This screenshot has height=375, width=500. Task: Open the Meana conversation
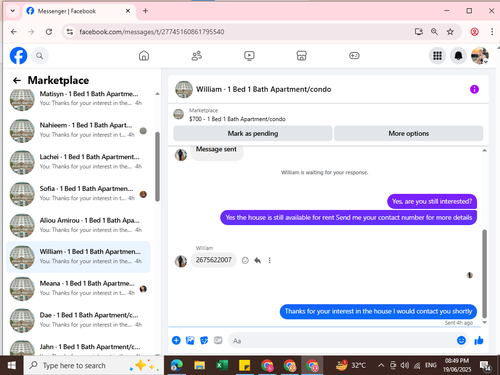click(78, 288)
